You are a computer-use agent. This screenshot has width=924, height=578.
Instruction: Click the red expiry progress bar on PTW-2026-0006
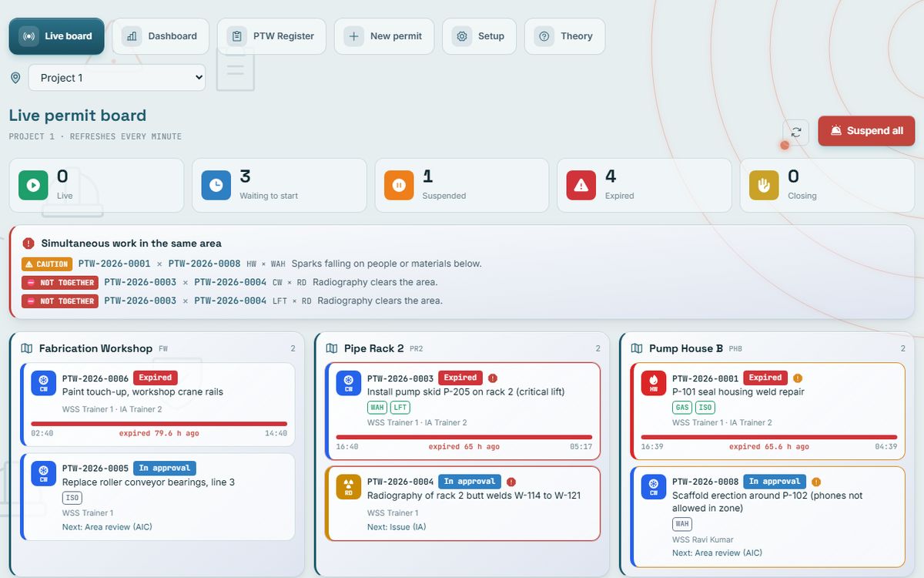[159, 424]
